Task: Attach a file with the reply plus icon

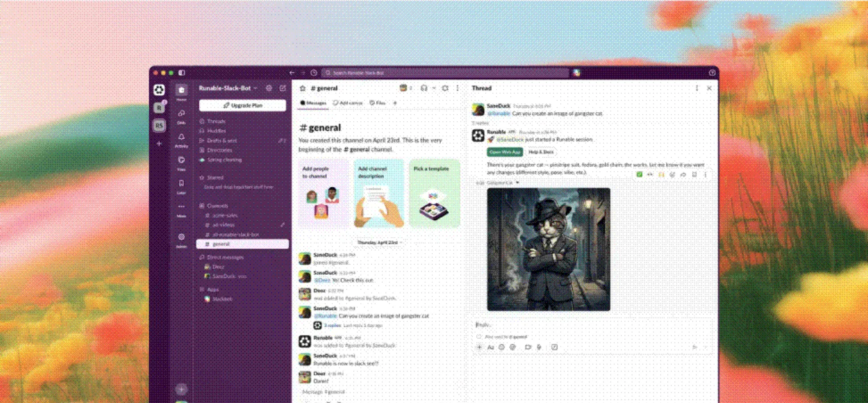Action: tap(479, 347)
